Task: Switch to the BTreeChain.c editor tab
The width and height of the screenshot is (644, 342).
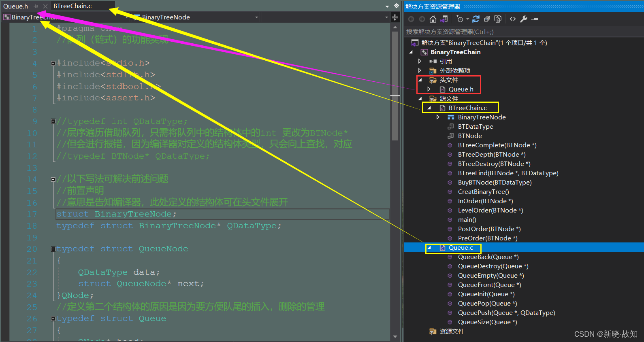Action: (x=73, y=6)
